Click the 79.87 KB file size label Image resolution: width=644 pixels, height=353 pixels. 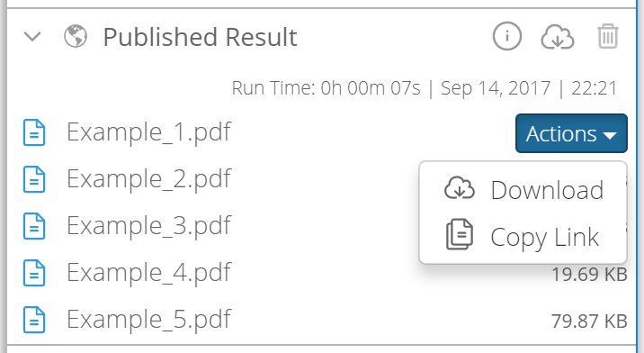[x=589, y=321]
